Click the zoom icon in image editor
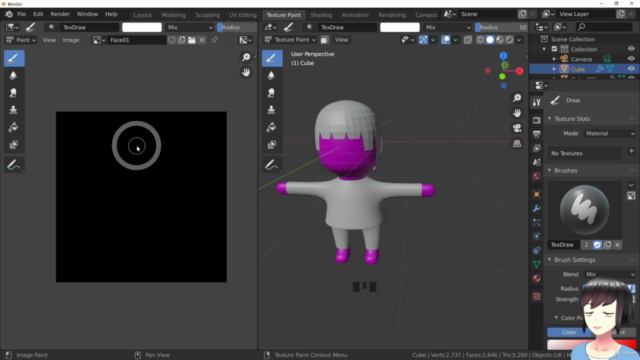Viewport: 640px width, 360px height. click(x=246, y=57)
